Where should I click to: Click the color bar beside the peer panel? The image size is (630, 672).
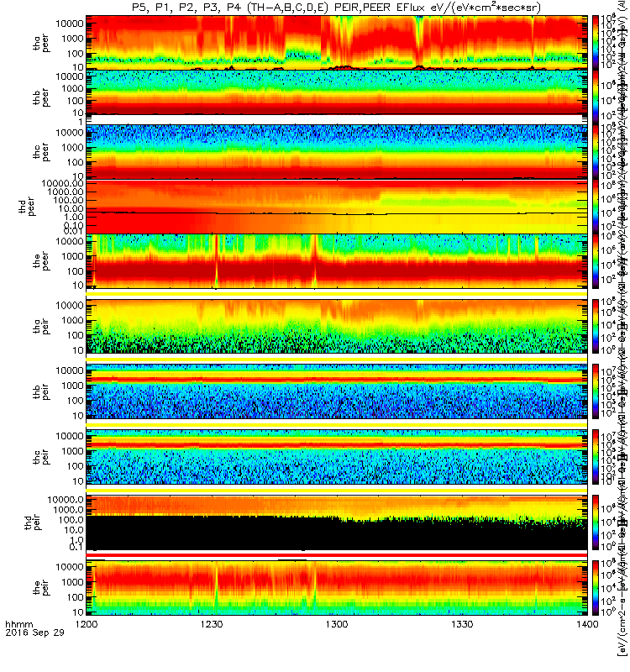pos(596,261)
